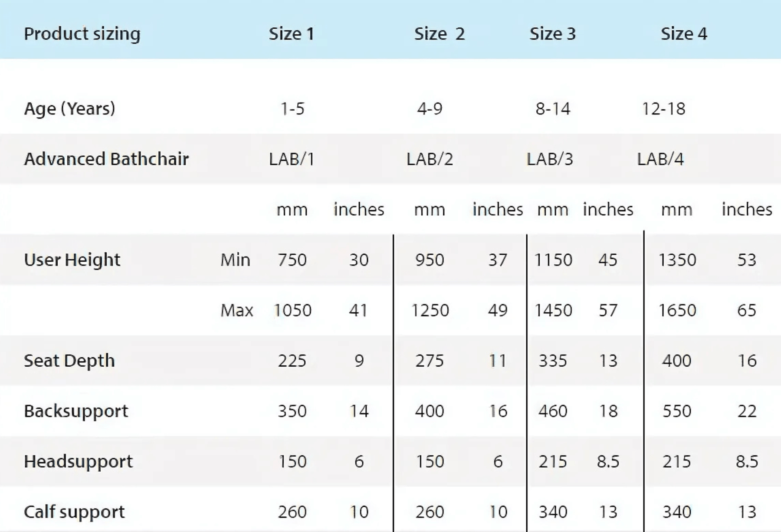Screen dimensions: 781x532
Task: Click the User Height row label
Action: 72,260
